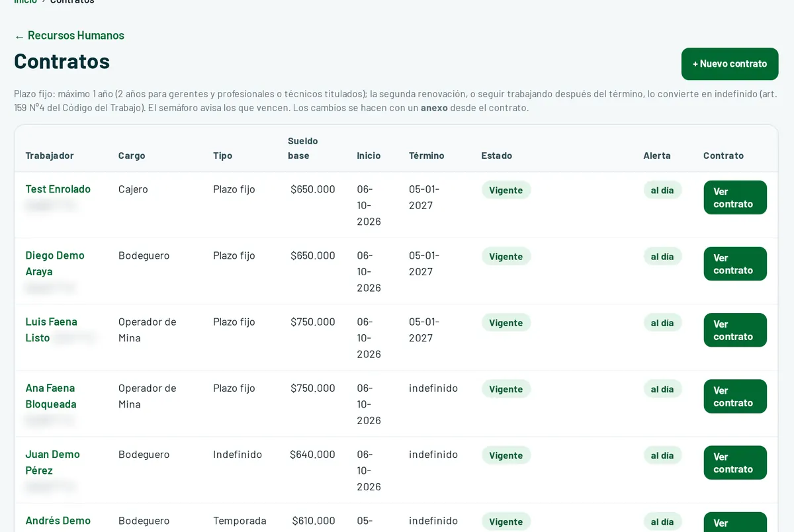The image size is (794, 532).
Task: Click Vigente badge in Test Enrolado row
Action: tap(506, 190)
